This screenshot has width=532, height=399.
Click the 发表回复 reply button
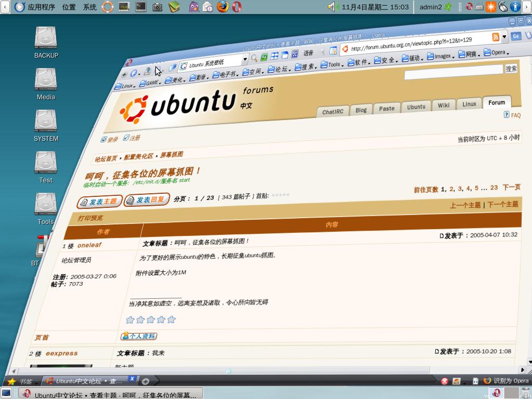[147, 200]
